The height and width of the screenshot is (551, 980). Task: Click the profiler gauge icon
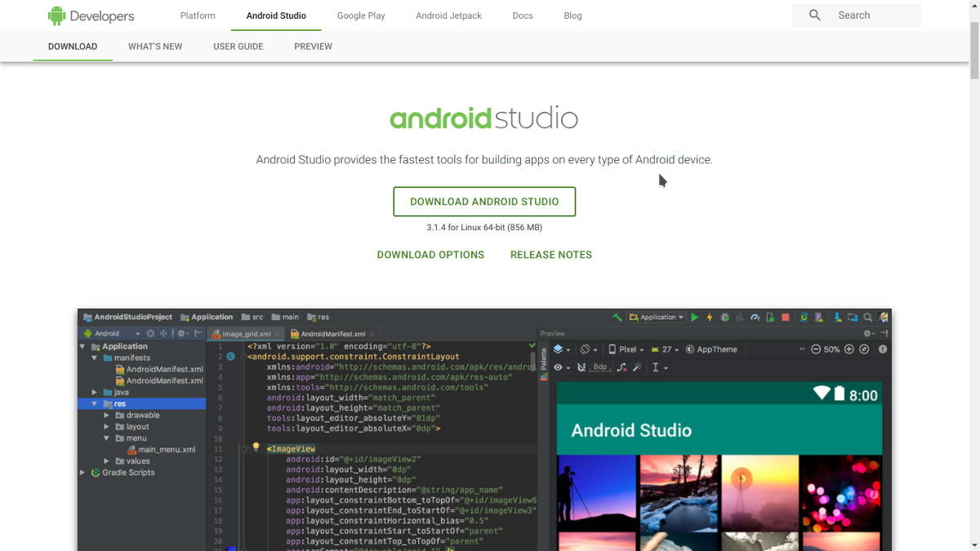point(755,317)
